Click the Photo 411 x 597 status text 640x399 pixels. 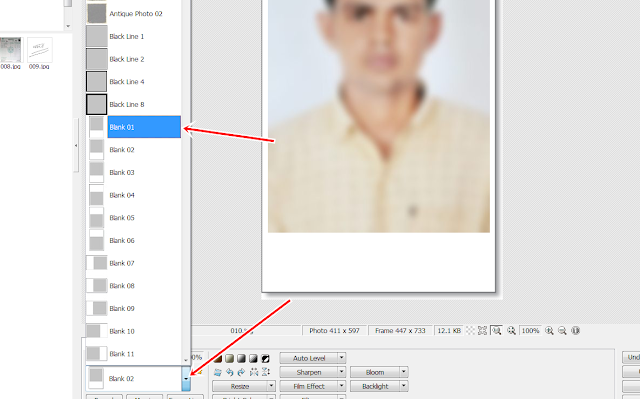[334, 331]
